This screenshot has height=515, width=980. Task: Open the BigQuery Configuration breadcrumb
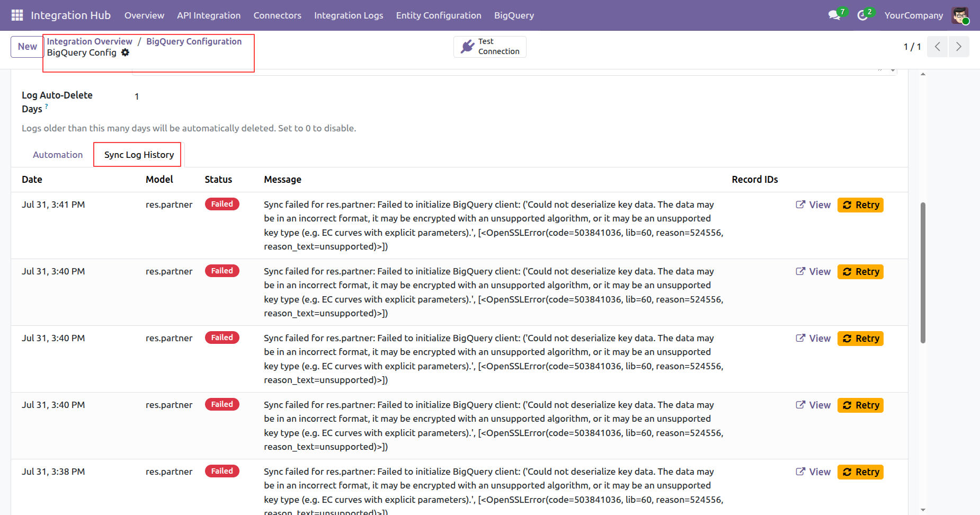coord(194,41)
